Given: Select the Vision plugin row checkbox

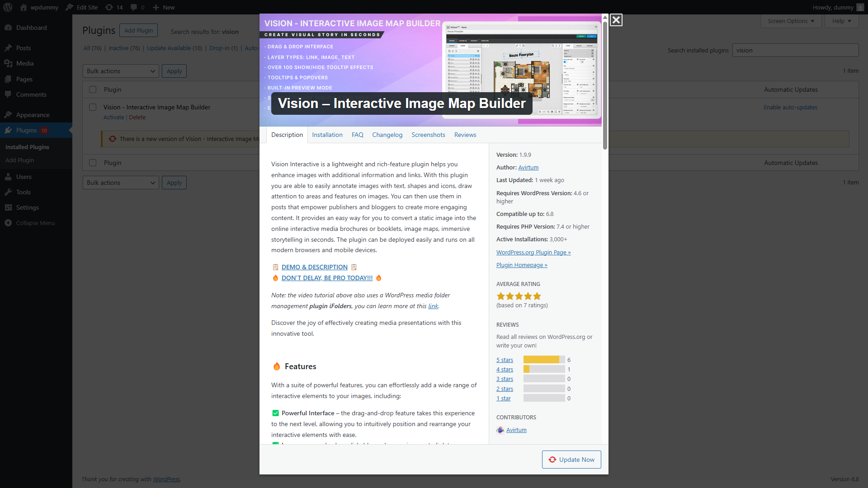Looking at the screenshot, I should click(x=93, y=107).
